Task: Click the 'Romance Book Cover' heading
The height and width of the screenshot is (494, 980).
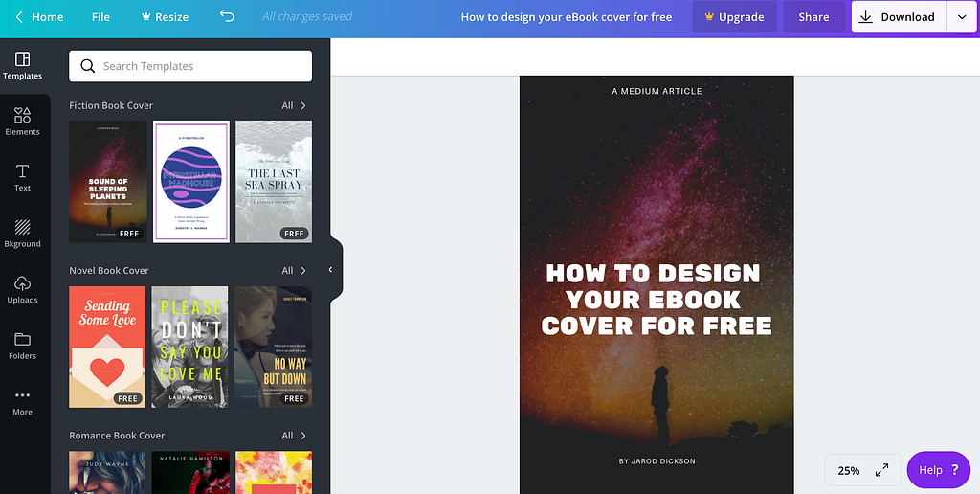Action: (x=117, y=436)
